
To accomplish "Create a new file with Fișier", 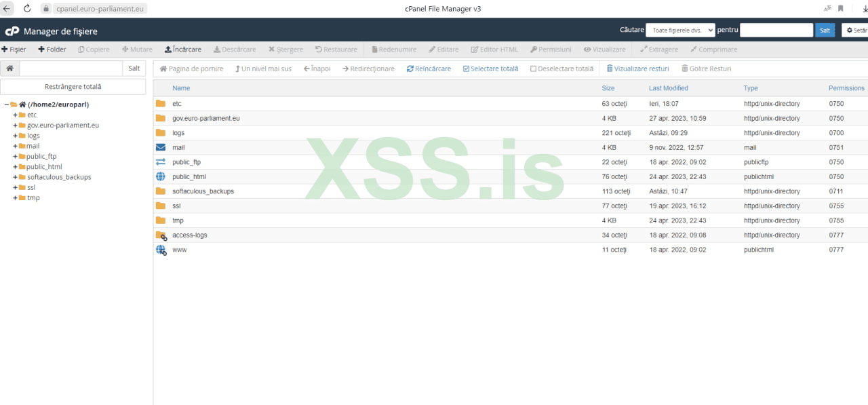I will (x=14, y=50).
